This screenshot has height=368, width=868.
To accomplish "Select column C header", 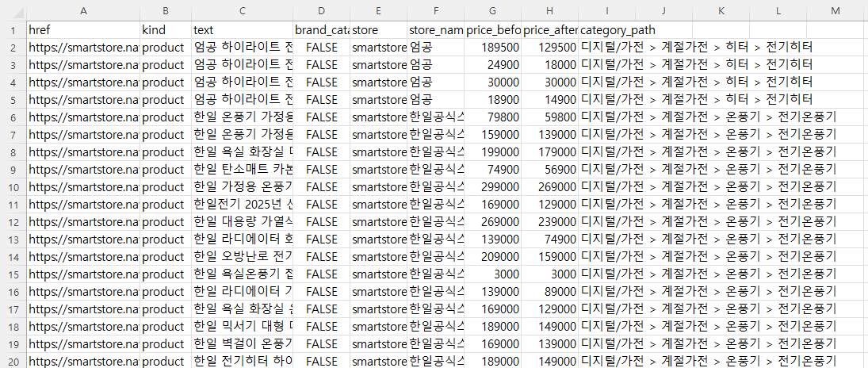I will 243,10.
